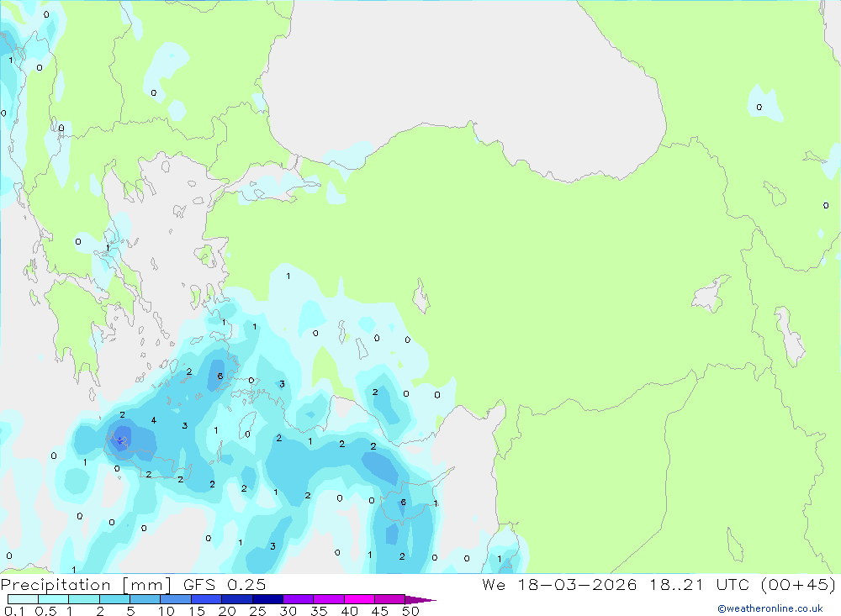The height and width of the screenshot is (616, 841).
Task: Click the 0.5–1 mm legend swatch
Action: (x=53, y=599)
